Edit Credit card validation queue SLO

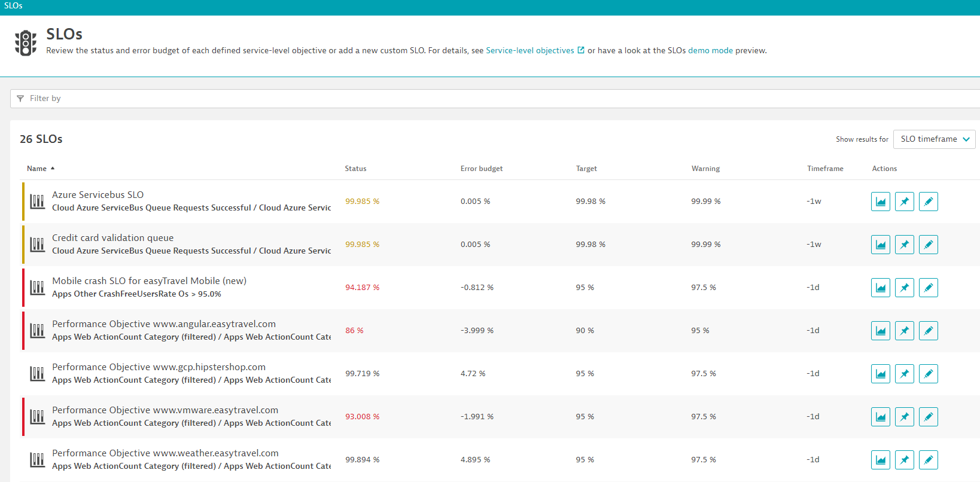click(x=929, y=245)
